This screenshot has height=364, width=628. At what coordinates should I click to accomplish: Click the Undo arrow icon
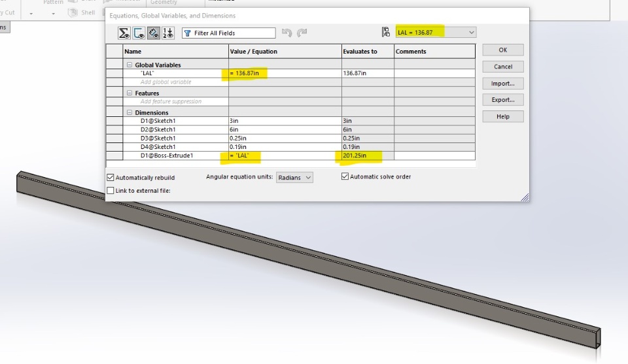click(x=287, y=33)
